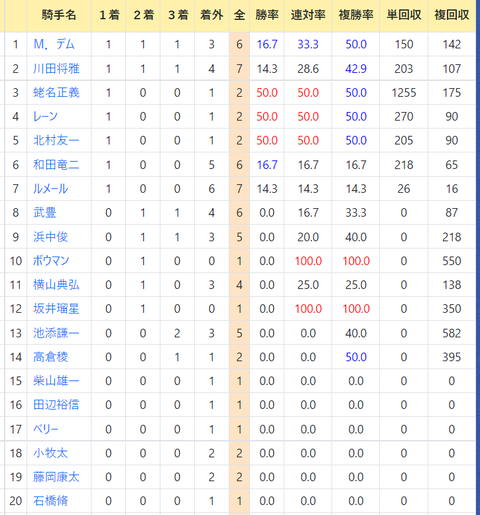Select jockey 小牧太

[x=51, y=453]
